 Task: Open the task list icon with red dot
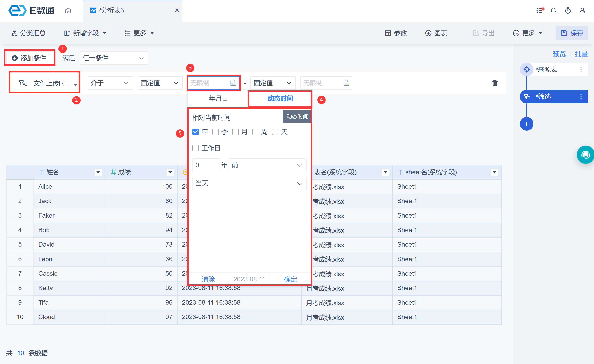[539, 11]
